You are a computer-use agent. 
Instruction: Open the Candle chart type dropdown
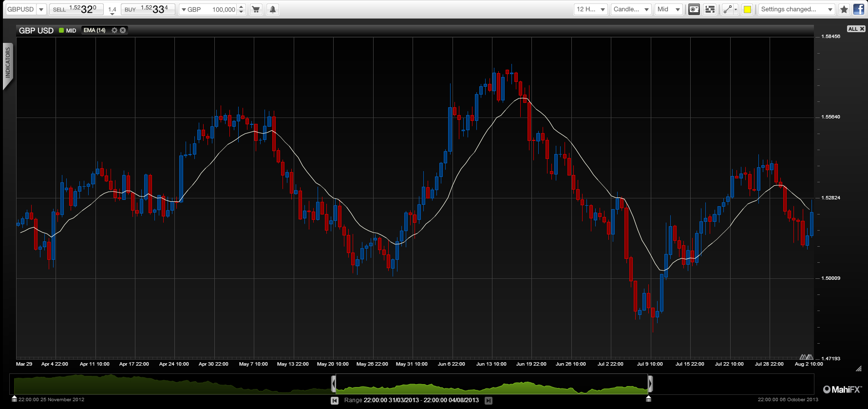point(631,9)
